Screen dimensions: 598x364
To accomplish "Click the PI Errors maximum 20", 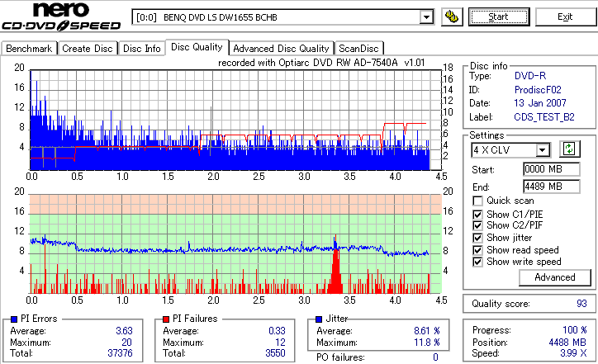I will [x=126, y=343].
